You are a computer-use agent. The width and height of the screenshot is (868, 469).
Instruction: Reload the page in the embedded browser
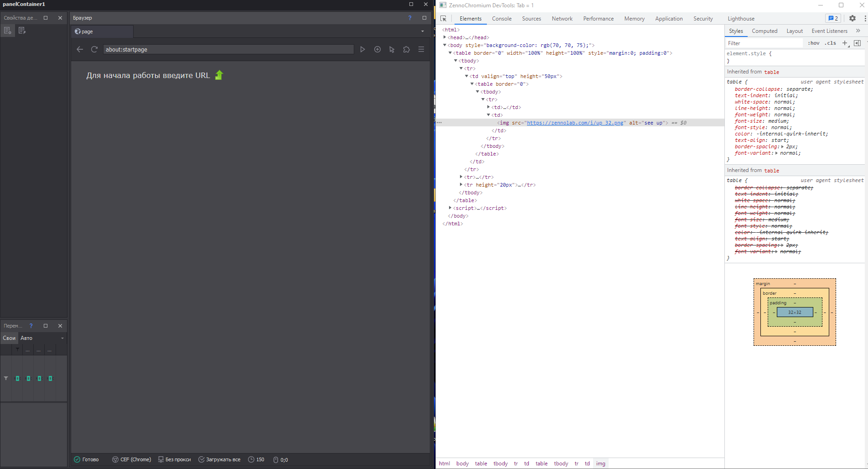point(94,49)
